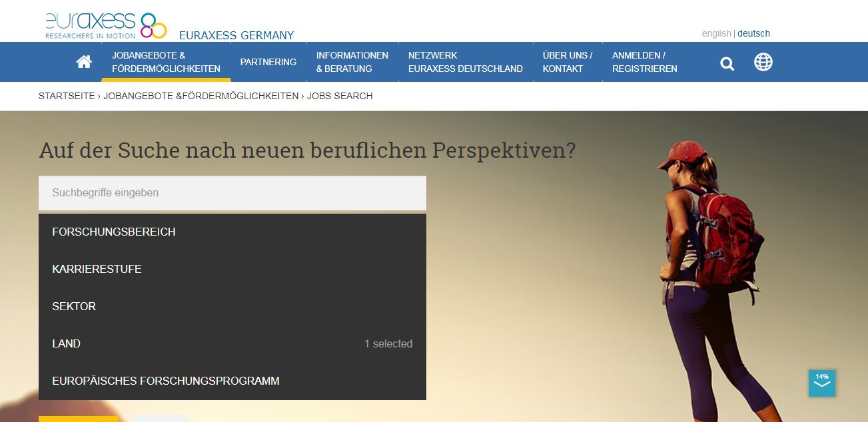This screenshot has width=868, height=422.
Task: Click the grey reset button below filters
Action: tap(160, 419)
